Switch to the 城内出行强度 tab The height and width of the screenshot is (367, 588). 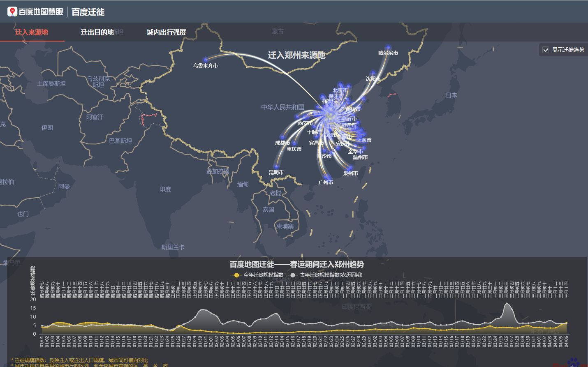pyautogui.click(x=166, y=32)
